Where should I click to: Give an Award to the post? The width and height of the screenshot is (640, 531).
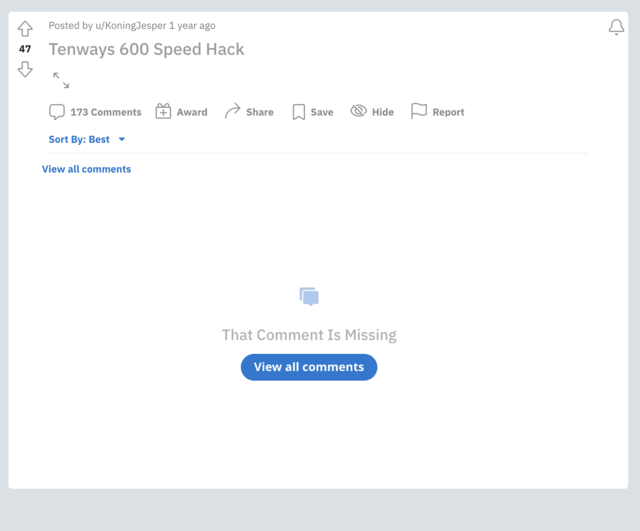tap(182, 111)
